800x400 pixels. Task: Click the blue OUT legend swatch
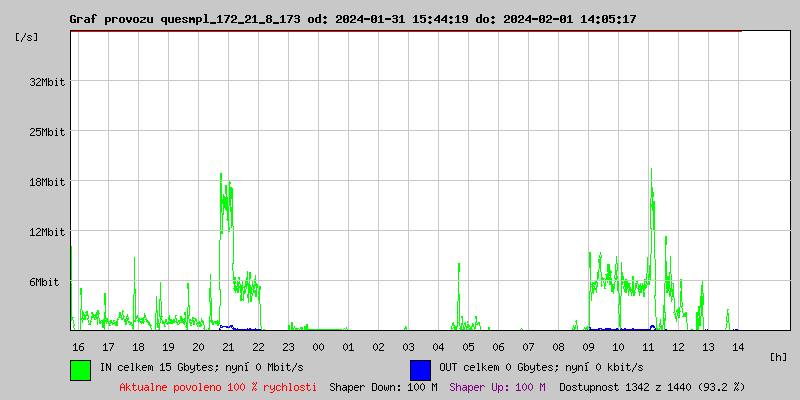(420, 369)
